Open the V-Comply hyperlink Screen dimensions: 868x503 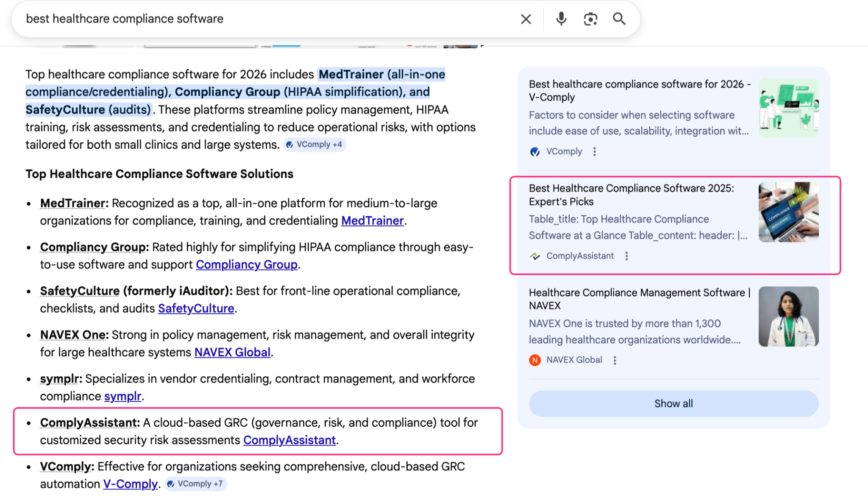pos(131,484)
